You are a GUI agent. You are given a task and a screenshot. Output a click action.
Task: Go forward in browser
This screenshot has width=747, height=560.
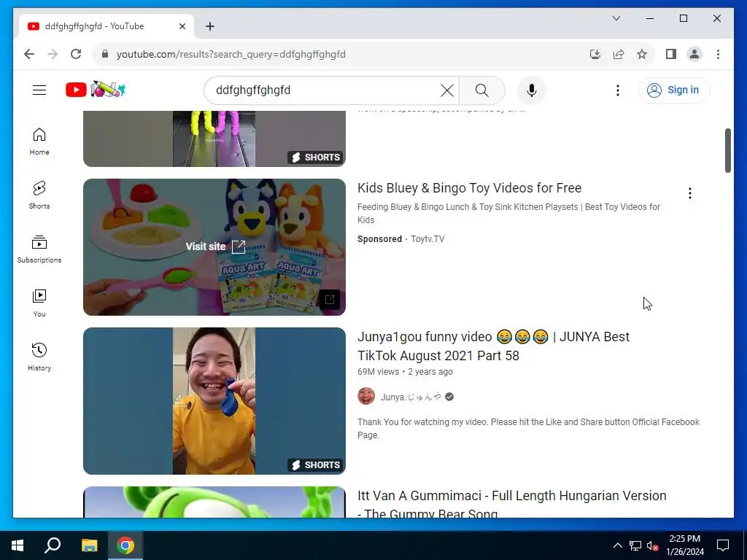53,54
